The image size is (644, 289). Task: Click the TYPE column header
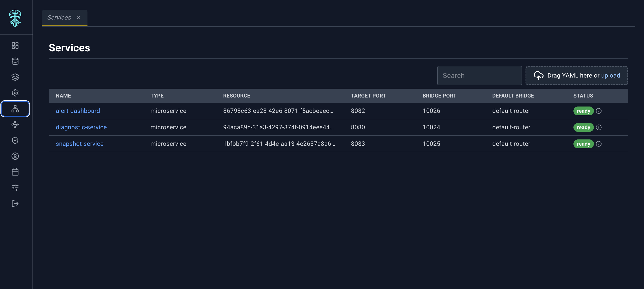coord(157,96)
